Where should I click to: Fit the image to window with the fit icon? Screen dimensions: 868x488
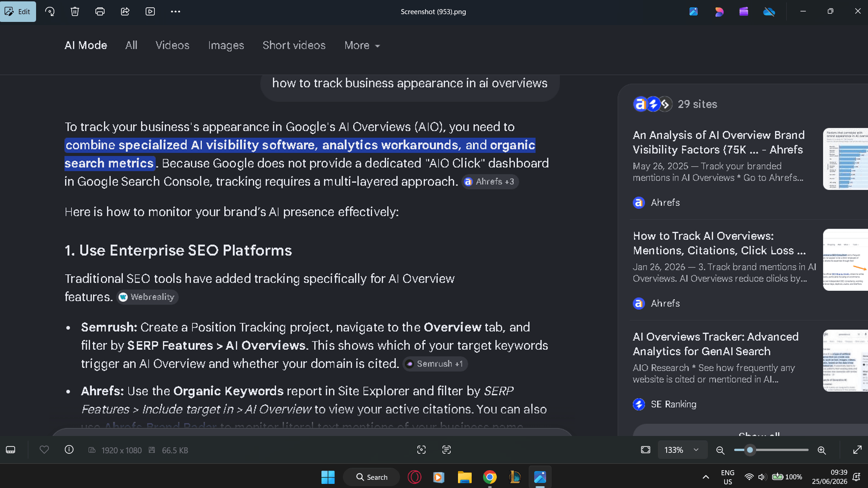646,450
